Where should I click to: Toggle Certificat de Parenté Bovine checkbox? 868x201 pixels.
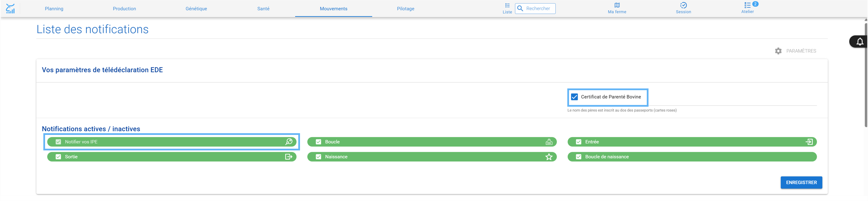pos(575,97)
